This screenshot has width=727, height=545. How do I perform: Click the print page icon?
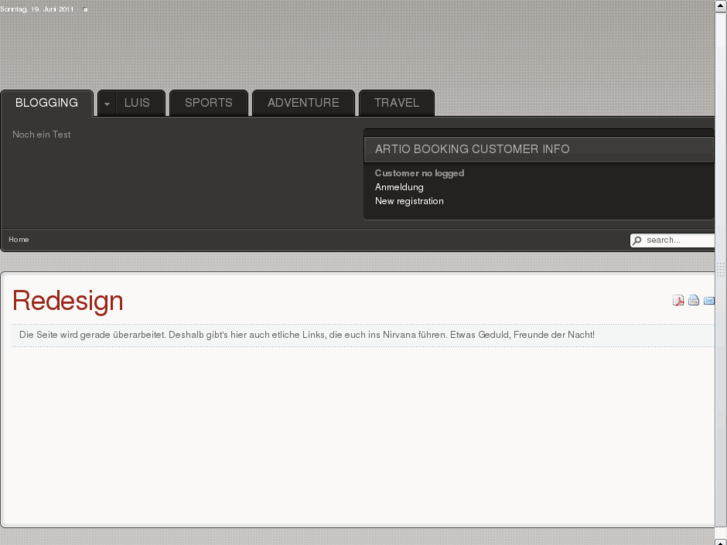point(694,300)
